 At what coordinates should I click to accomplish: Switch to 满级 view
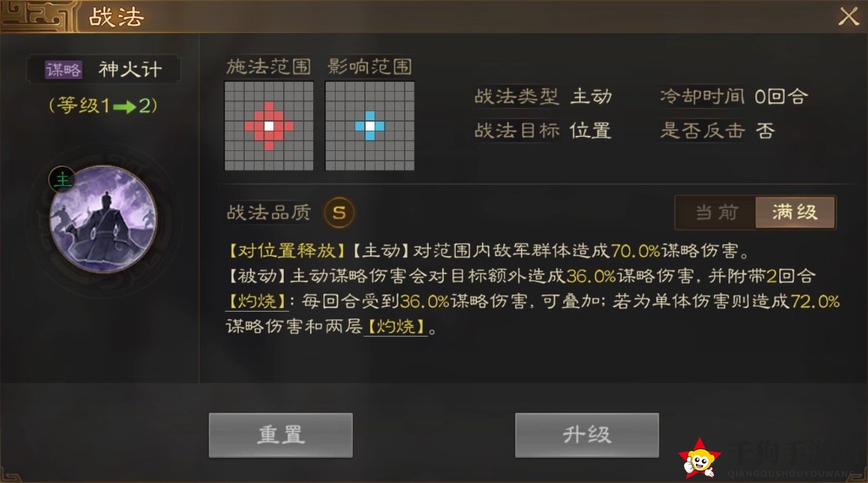click(795, 212)
